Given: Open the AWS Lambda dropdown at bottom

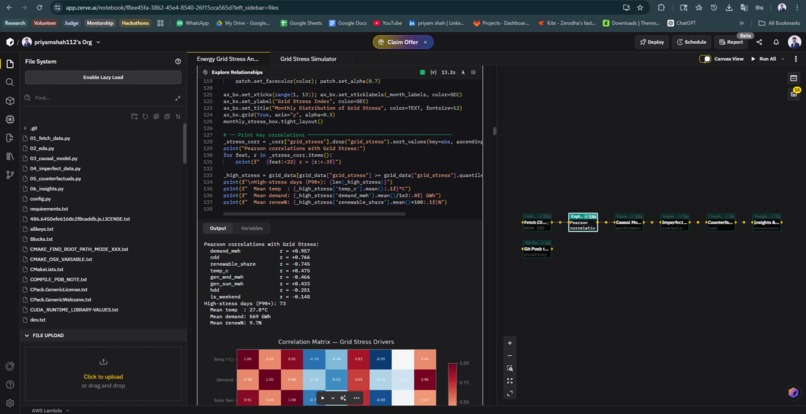Looking at the screenshot, I should pyautogui.click(x=50, y=410).
